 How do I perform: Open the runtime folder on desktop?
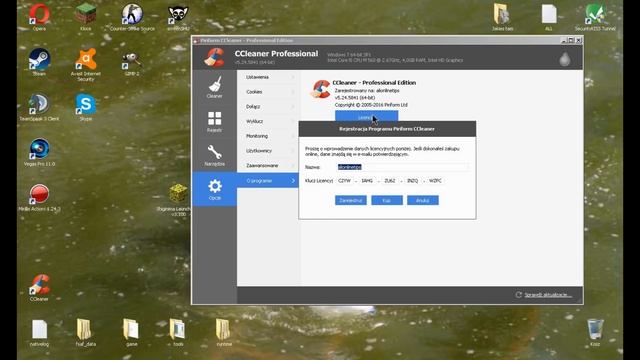tap(224, 333)
